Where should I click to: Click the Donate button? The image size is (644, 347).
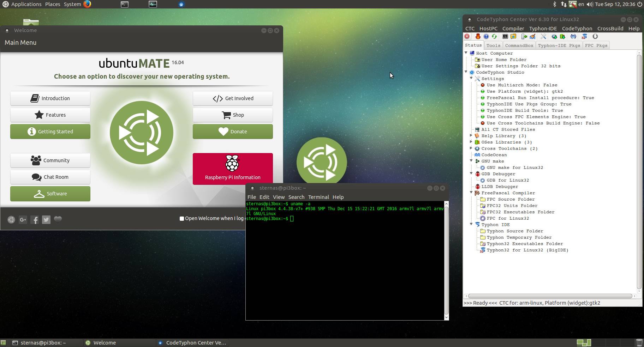233,132
